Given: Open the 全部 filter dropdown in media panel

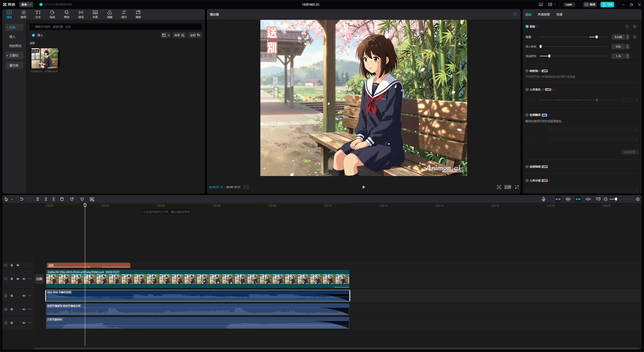Looking at the screenshot, I should (x=195, y=35).
